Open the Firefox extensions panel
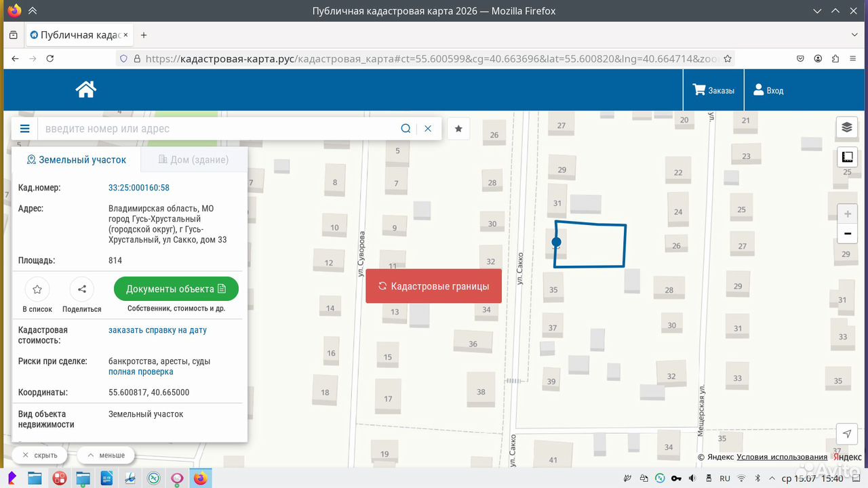Image resolution: width=868 pixels, height=488 pixels. coord(835,59)
